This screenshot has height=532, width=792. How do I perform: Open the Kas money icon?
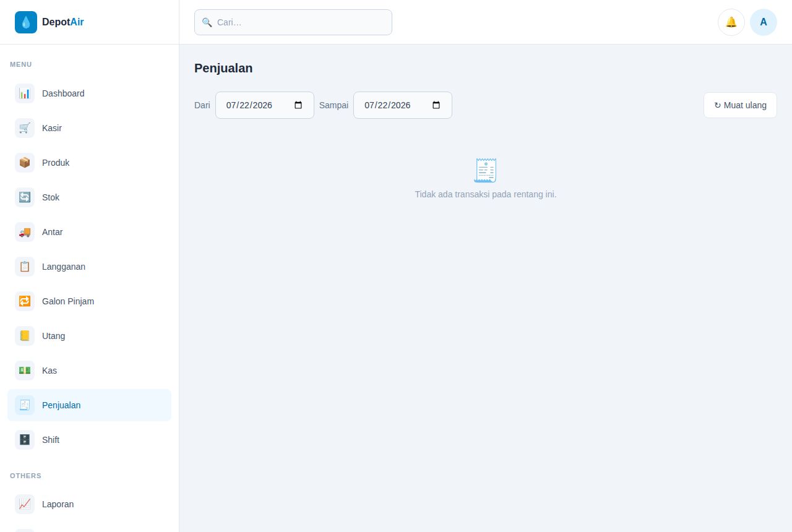25,371
